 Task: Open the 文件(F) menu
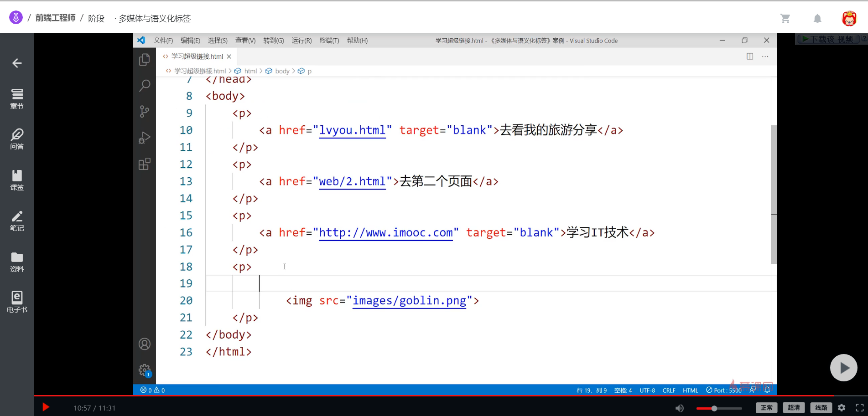163,41
